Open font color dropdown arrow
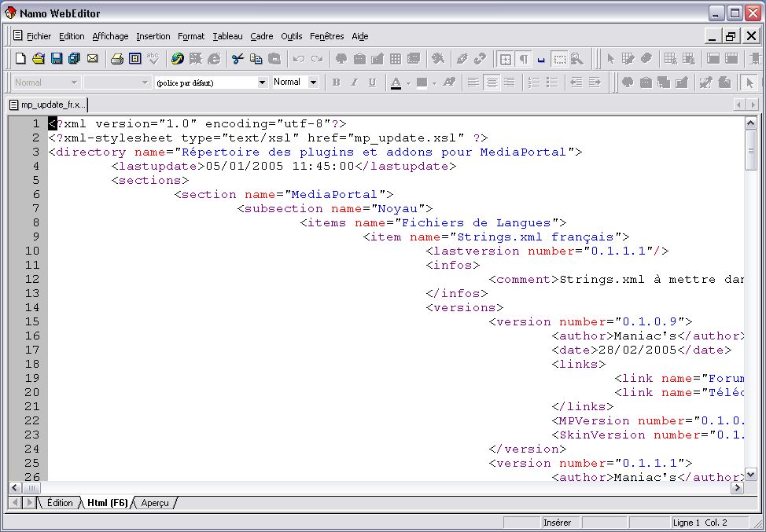 point(408,83)
